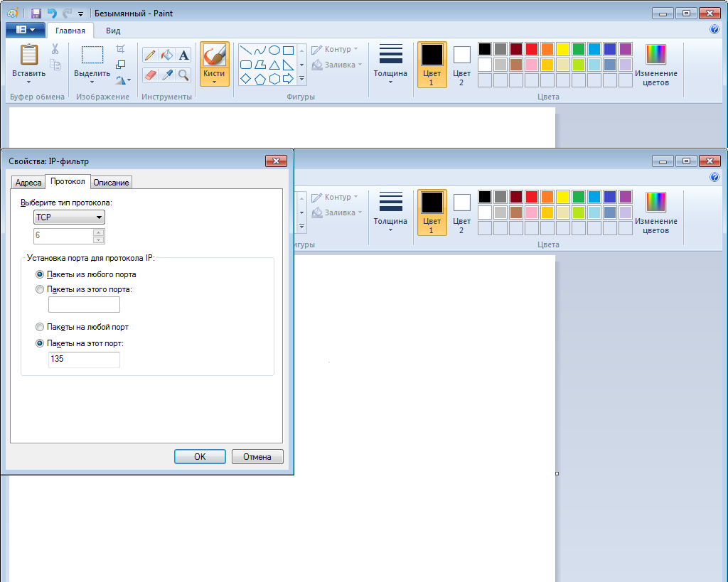Click Цвет 2 in the lower ribbon
This screenshot has width=728, height=582.
(x=461, y=212)
